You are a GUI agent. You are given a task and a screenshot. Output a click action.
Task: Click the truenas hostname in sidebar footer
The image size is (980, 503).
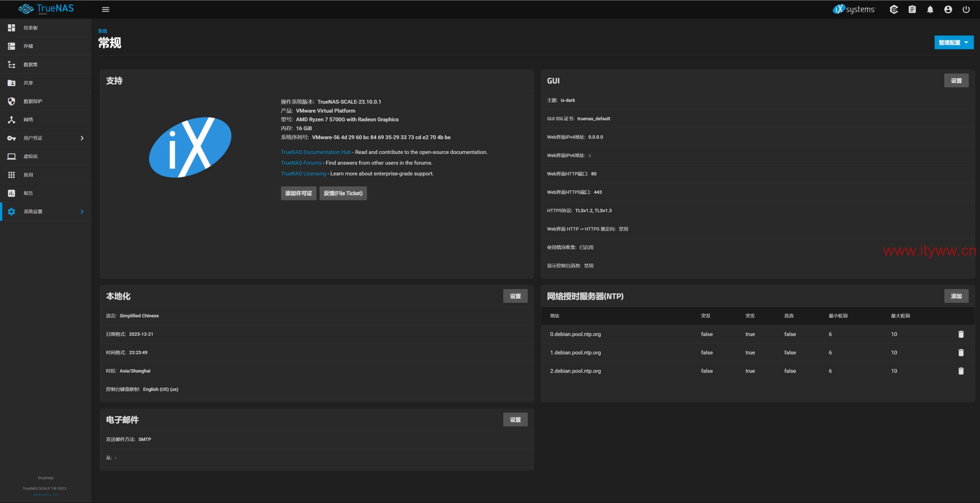click(x=46, y=478)
